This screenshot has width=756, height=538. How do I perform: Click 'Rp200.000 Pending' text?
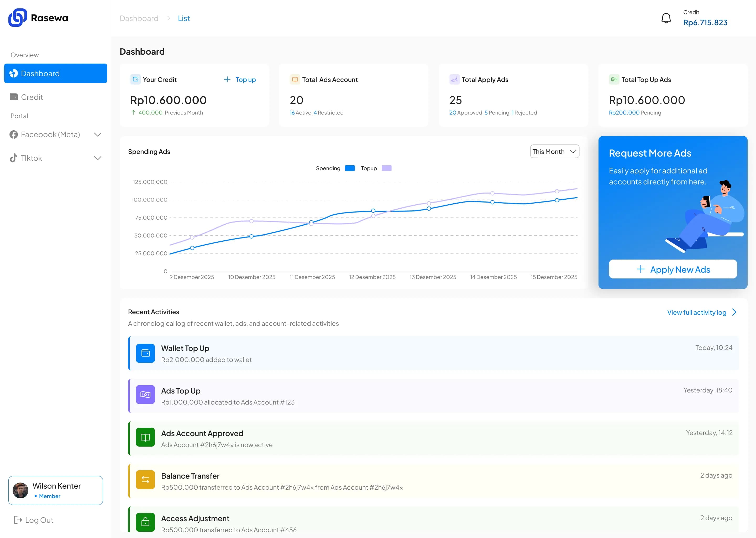click(635, 113)
